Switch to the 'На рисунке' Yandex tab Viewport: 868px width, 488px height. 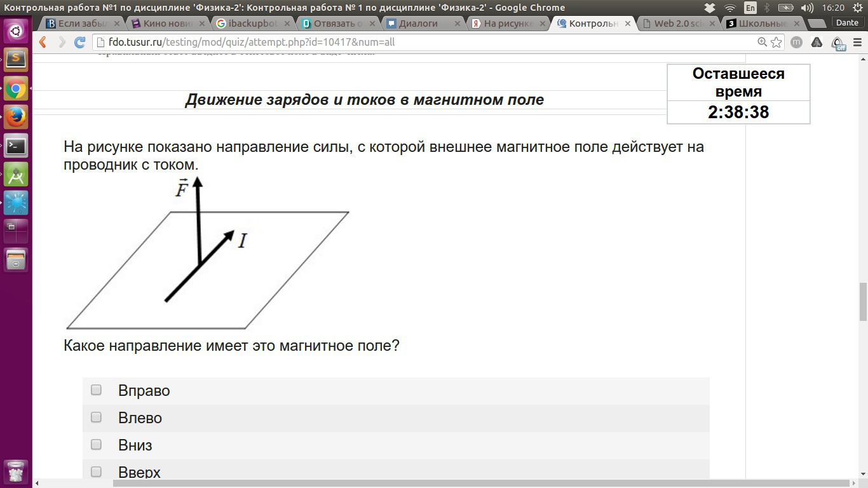pyautogui.click(x=508, y=24)
